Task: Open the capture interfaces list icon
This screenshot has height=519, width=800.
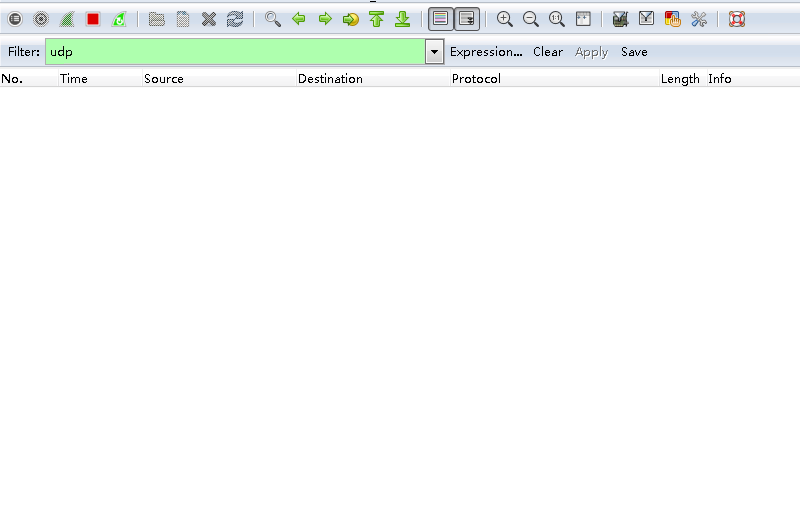Action: (x=15, y=19)
